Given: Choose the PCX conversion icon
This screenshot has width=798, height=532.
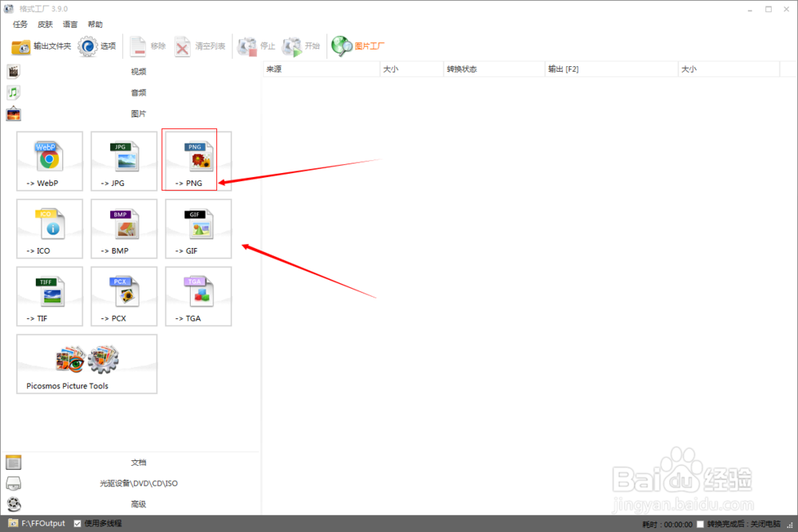Looking at the screenshot, I should 124,297.
